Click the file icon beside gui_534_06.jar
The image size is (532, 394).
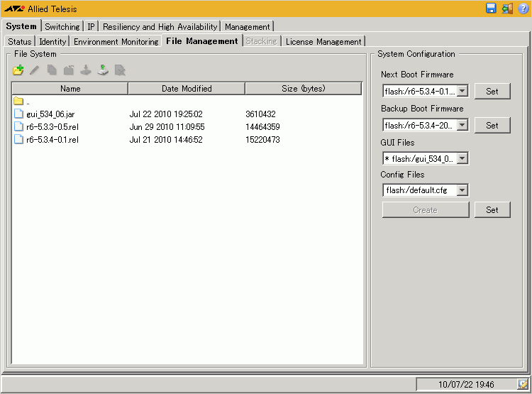coord(18,114)
